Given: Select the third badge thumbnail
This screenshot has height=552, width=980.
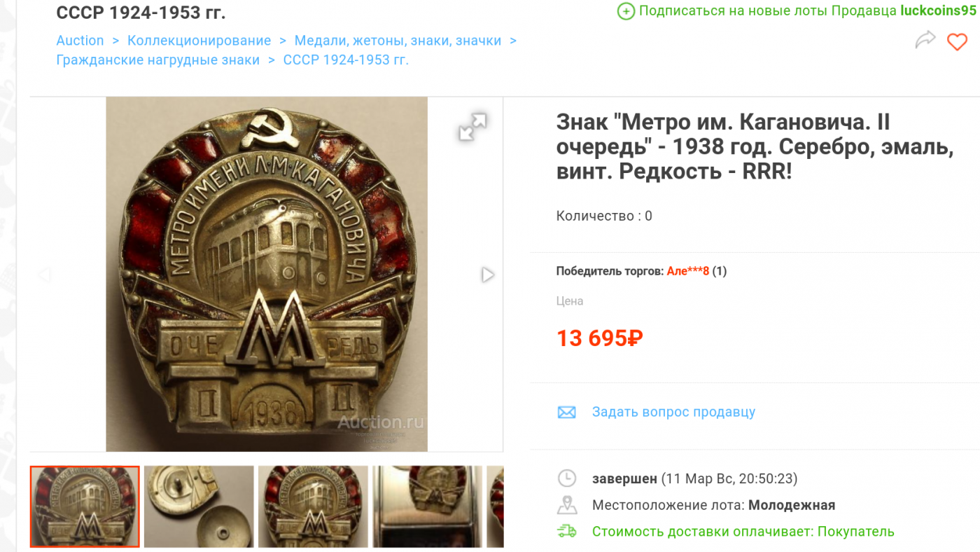Looking at the screenshot, I should tap(313, 506).
